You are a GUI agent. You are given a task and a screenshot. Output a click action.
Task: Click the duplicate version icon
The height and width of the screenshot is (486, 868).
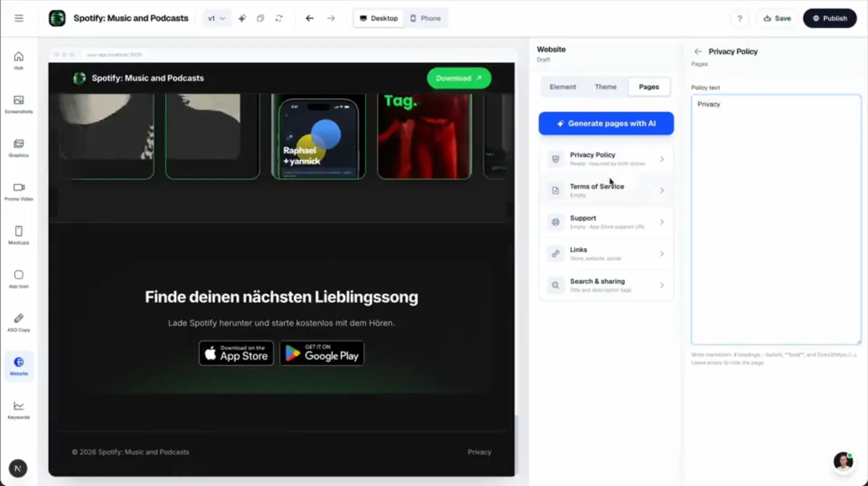tap(260, 18)
